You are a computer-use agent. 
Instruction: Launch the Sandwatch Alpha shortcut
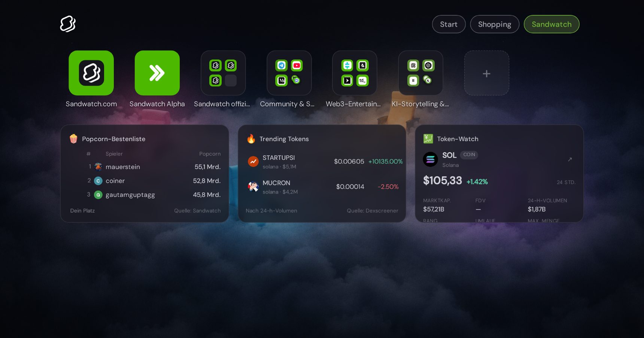[x=157, y=73]
